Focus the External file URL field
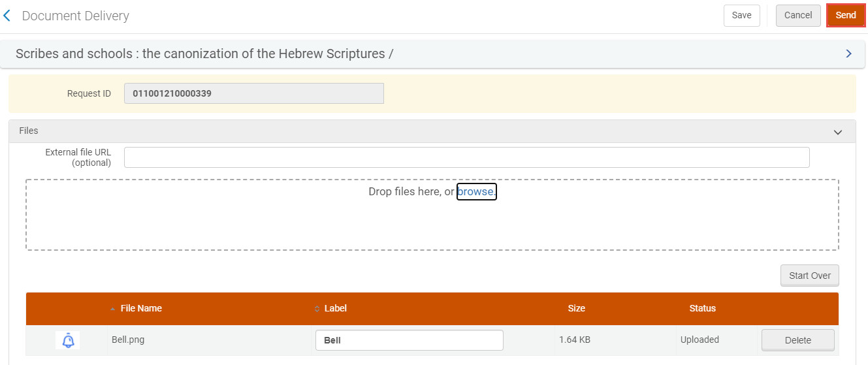This screenshot has width=868, height=365. 466,157
